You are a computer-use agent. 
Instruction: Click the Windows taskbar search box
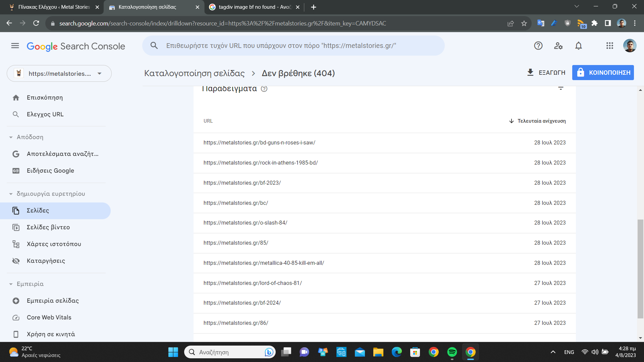coord(230,352)
